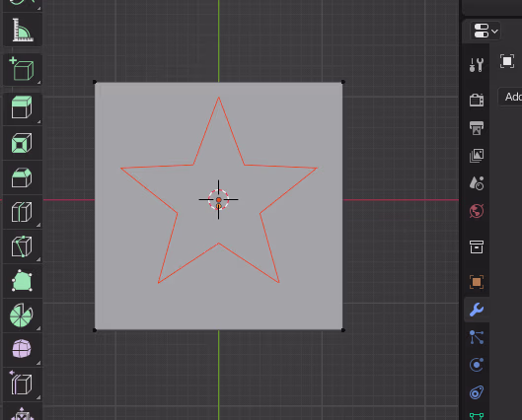Viewport: 522px width, 420px height.
Task: Select the Shrink/Fatten tool
Action: pos(23,412)
